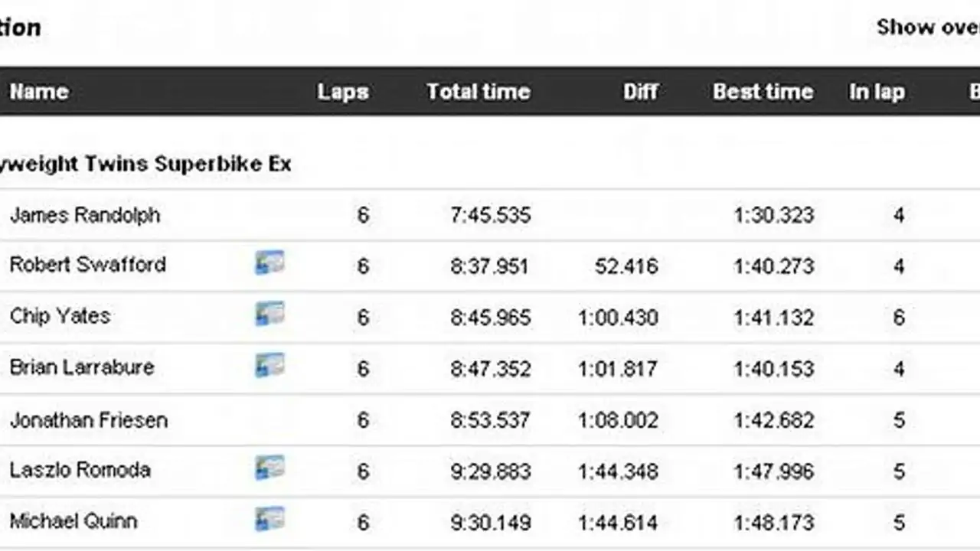Select the Laszlo Romoda results row
This screenshot has height=551, width=980.
[x=490, y=471]
